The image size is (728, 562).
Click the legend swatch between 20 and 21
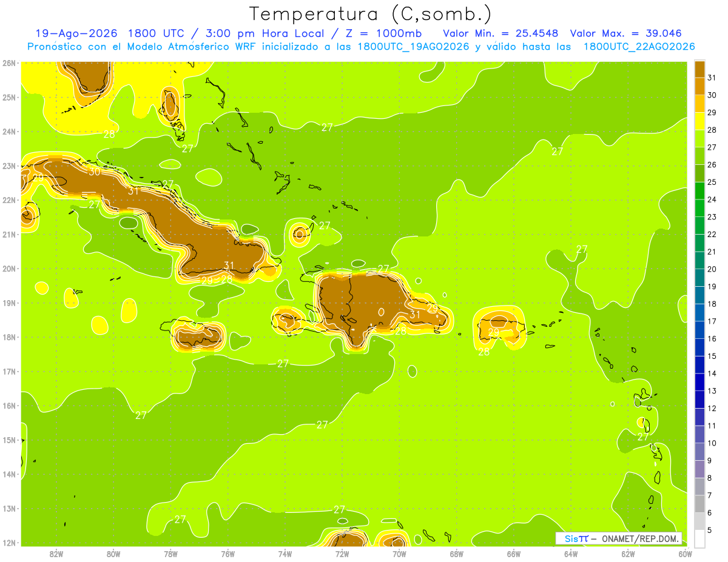tap(699, 260)
